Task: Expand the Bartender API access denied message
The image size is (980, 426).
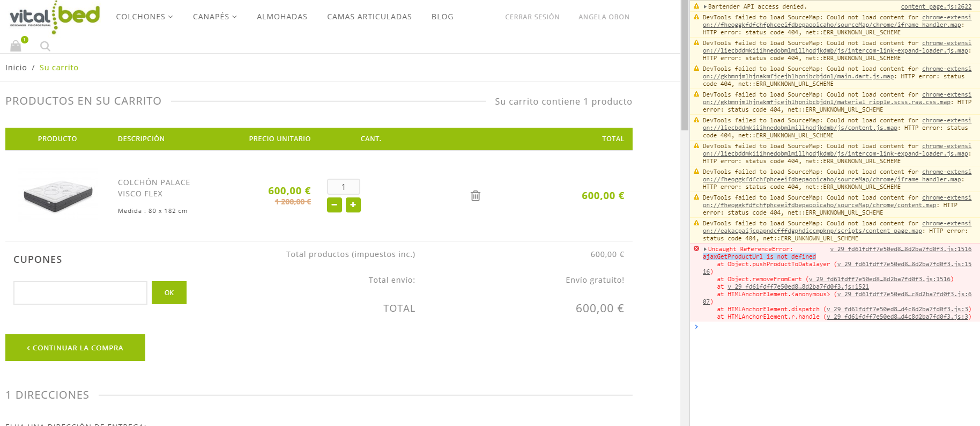Action: 705,6
